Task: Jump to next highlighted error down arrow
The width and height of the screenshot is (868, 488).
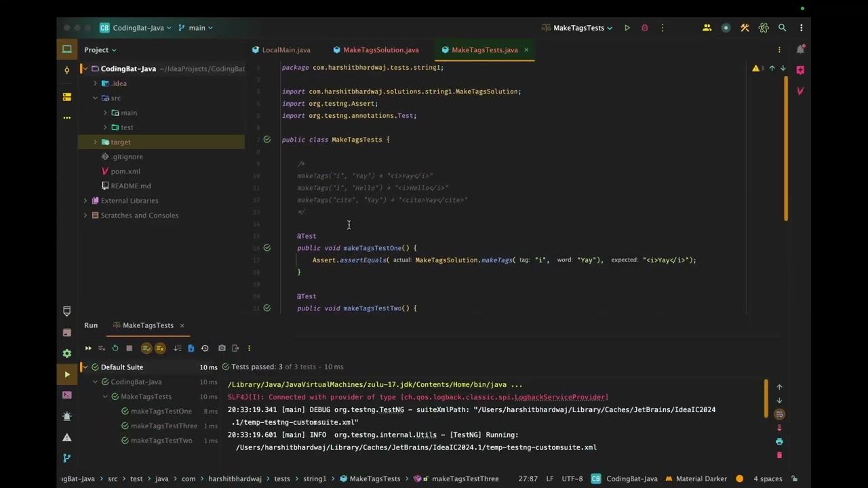Action: pos(783,68)
